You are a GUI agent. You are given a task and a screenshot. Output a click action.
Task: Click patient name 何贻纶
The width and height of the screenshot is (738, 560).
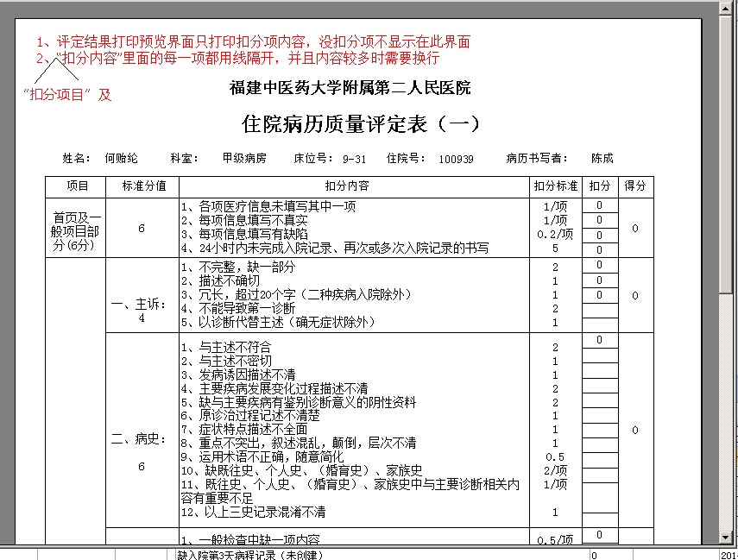coord(121,158)
